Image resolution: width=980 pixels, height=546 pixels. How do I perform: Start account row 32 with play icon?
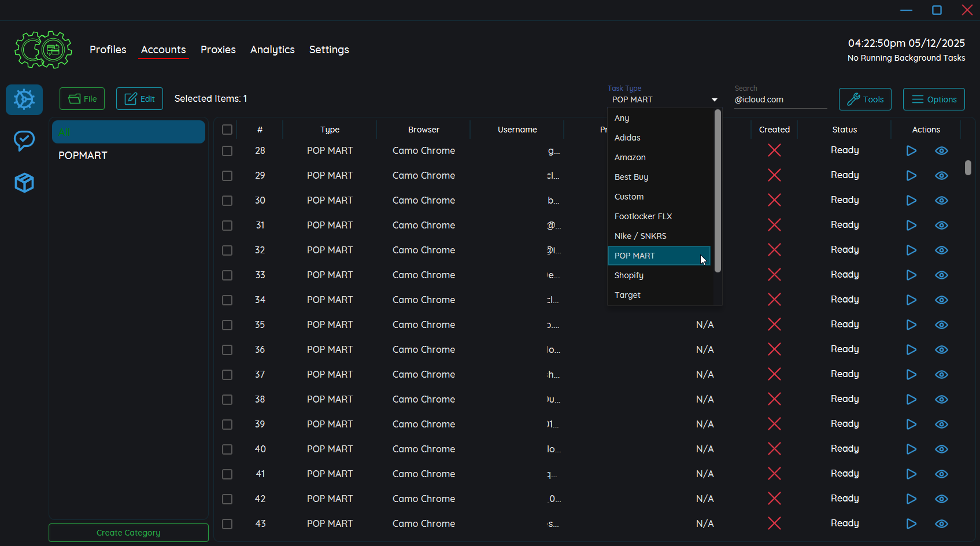click(x=911, y=250)
